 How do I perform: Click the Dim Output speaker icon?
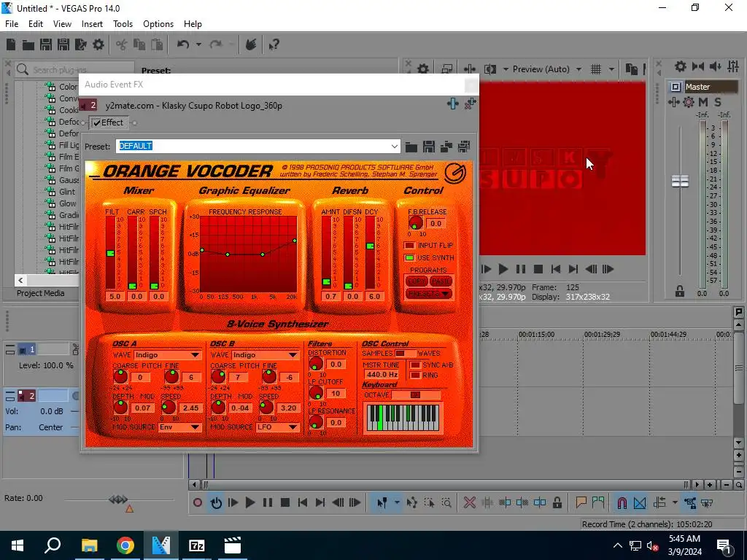[x=715, y=66]
